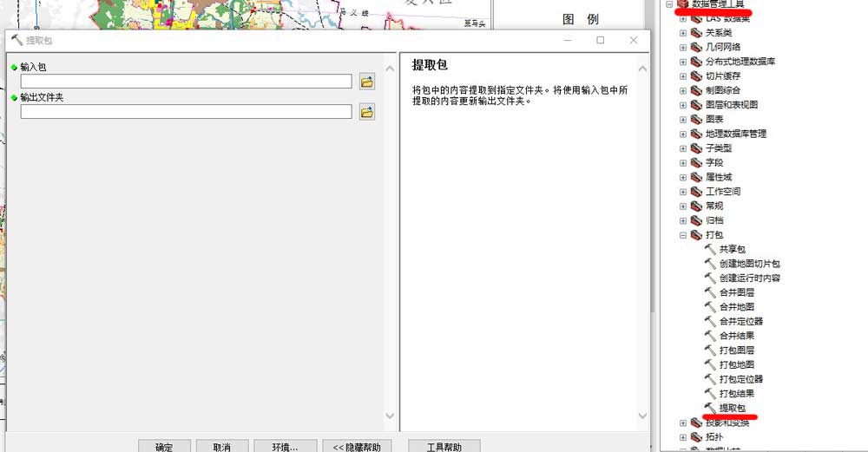Select the 创建运行时内容 tool hammer icon
The height and width of the screenshot is (452, 868).
coord(710,278)
